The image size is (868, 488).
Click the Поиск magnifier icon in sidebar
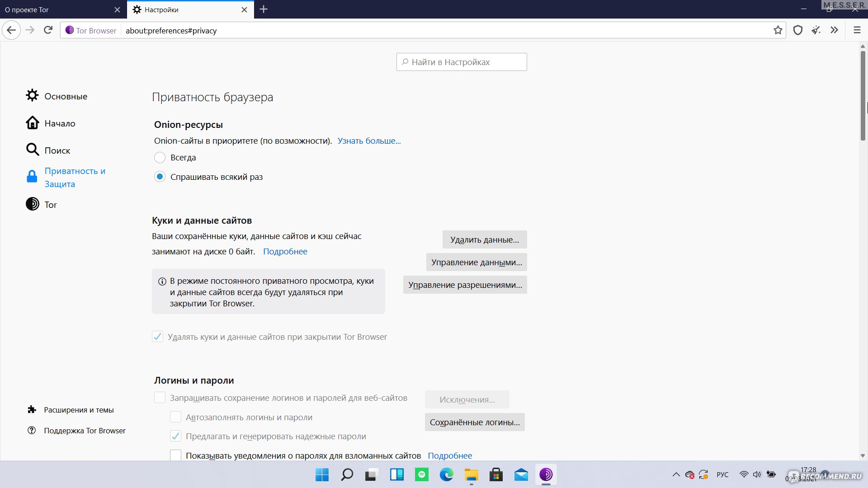(32, 150)
